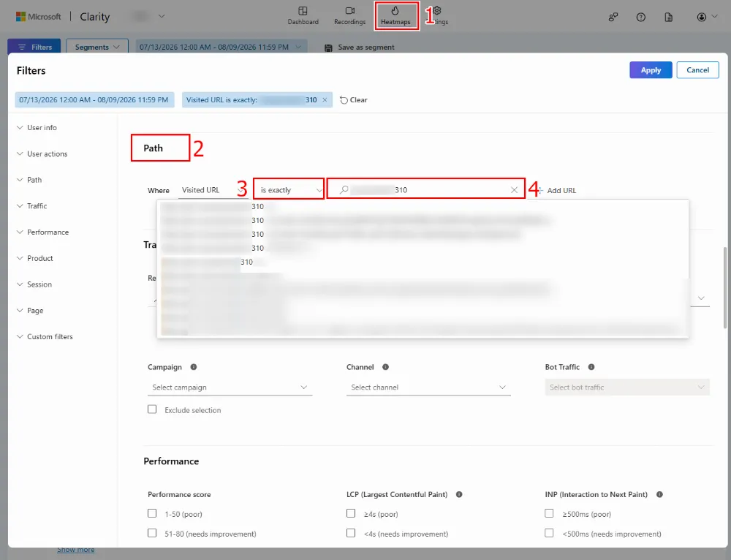731x560 pixels.
Task: Click the search magnifier in URL field
Action: [x=344, y=190]
